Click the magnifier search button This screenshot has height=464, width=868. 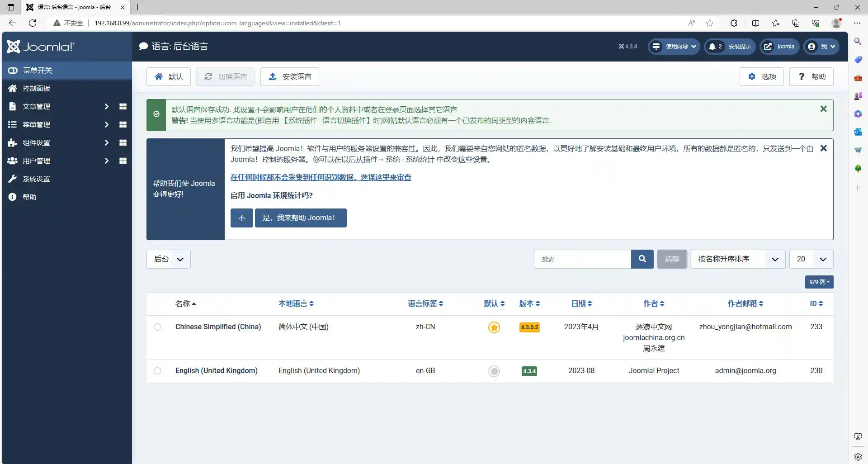(x=642, y=259)
